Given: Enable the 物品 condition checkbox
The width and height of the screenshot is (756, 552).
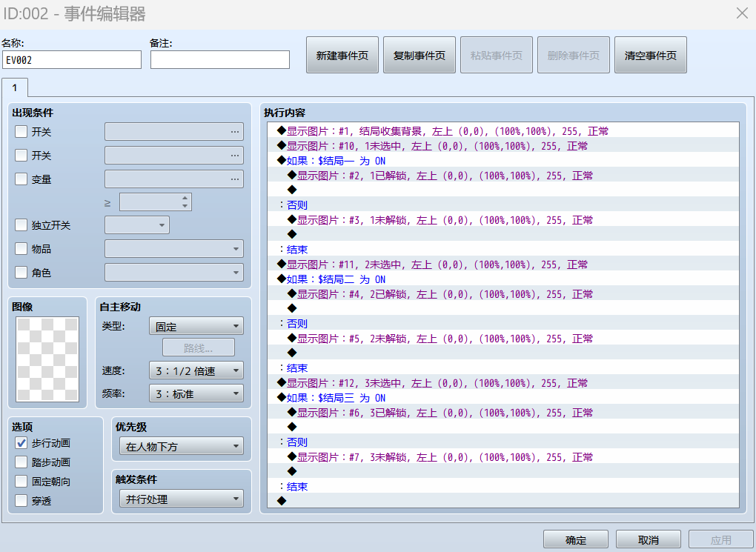Looking at the screenshot, I should click(x=21, y=249).
